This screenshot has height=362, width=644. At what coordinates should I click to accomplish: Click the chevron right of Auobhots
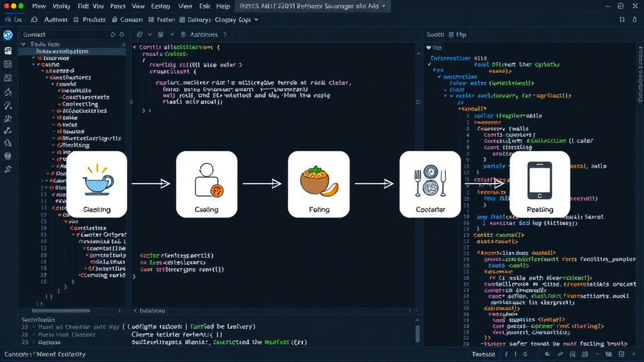click(x=225, y=35)
